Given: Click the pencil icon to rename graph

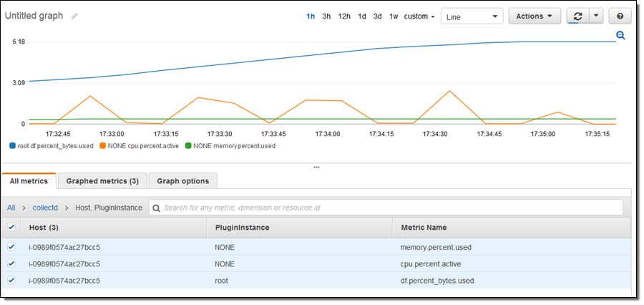Looking at the screenshot, I should [x=74, y=16].
